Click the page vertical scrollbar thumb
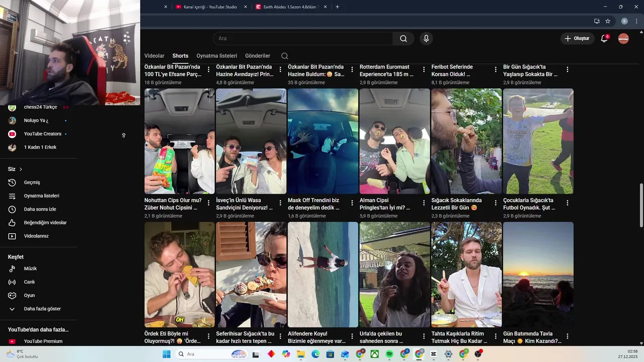 click(x=641, y=205)
